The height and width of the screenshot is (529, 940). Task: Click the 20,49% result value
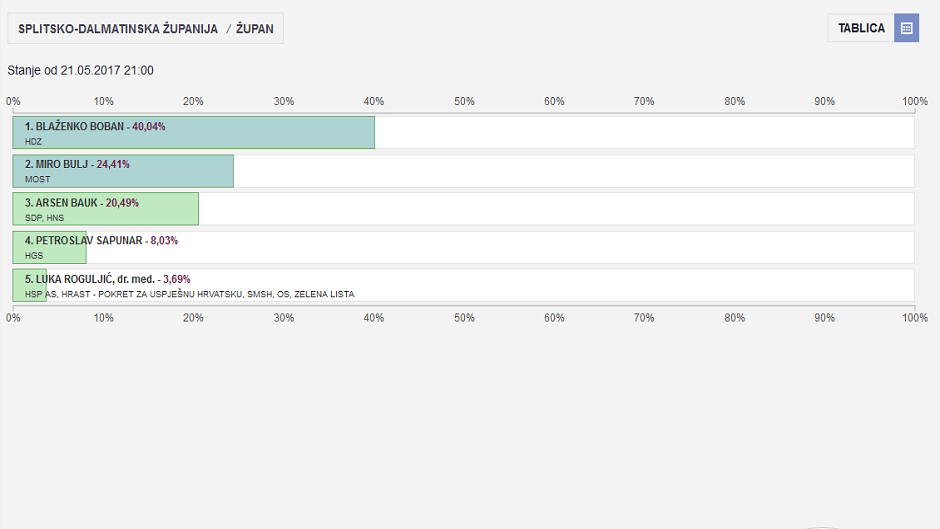click(122, 203)
